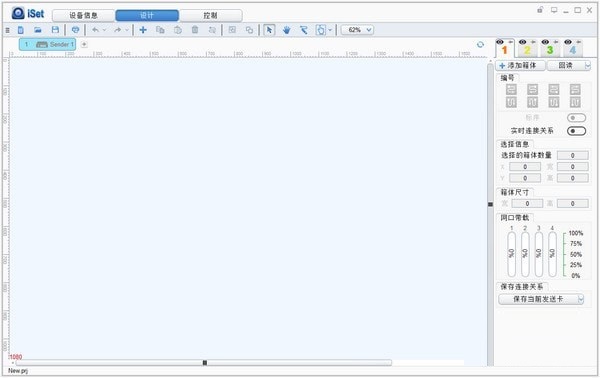This screenshot has width=600, height=378.
Task: Click the blue plus add icon
Action: tap(143, 30)
